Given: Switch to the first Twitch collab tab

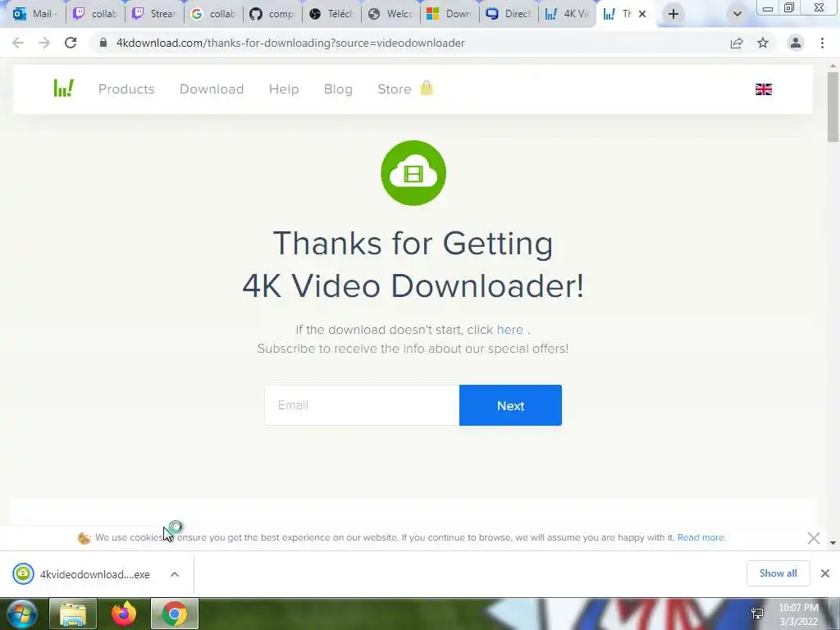Looking at the screenshot, I should pos(95,14).
